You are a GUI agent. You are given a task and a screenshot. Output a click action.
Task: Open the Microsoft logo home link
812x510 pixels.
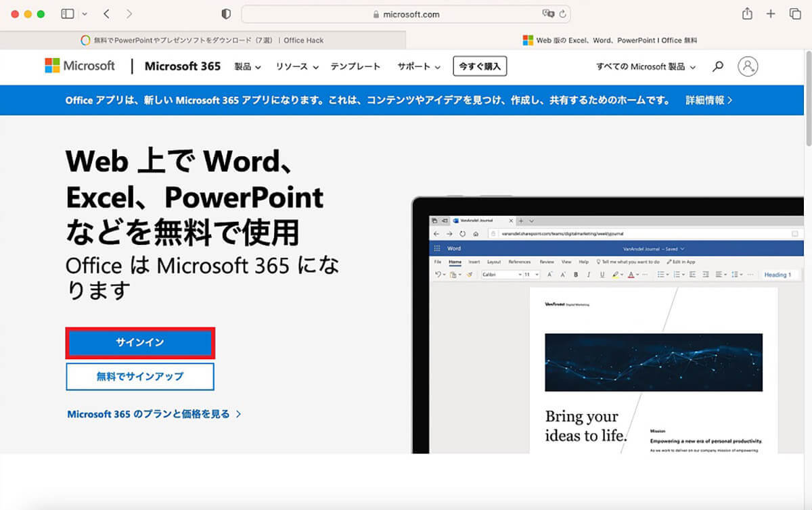(80, 66)
